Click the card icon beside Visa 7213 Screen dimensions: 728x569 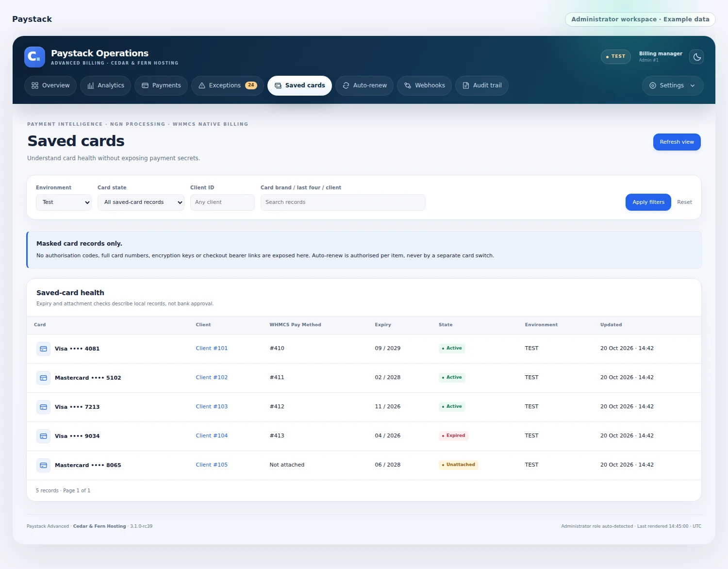tap(43, 407)
